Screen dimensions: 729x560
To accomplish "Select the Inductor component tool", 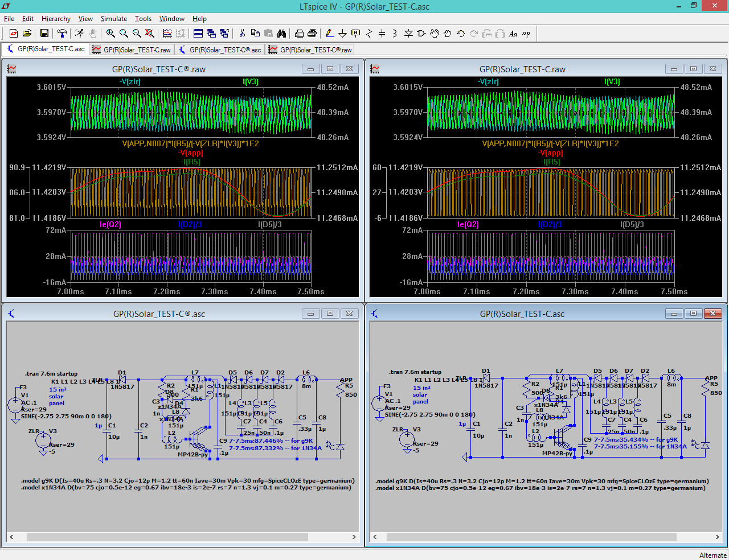I will (x=395, y=34).
